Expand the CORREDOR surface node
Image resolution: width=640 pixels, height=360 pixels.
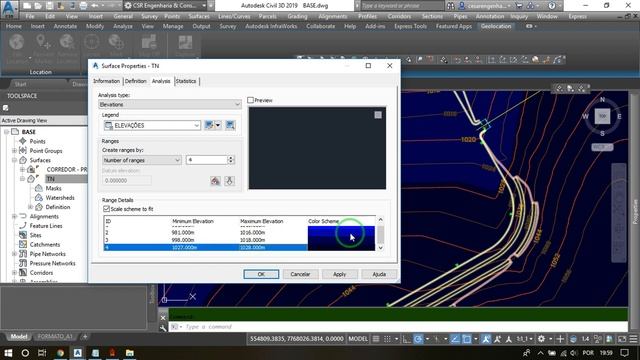22,169
